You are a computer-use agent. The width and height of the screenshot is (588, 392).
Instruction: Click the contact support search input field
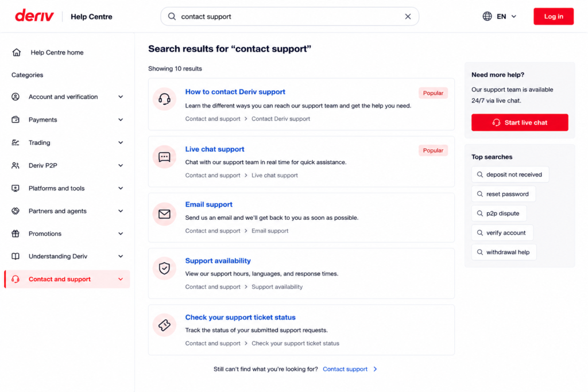click(289, 17)
